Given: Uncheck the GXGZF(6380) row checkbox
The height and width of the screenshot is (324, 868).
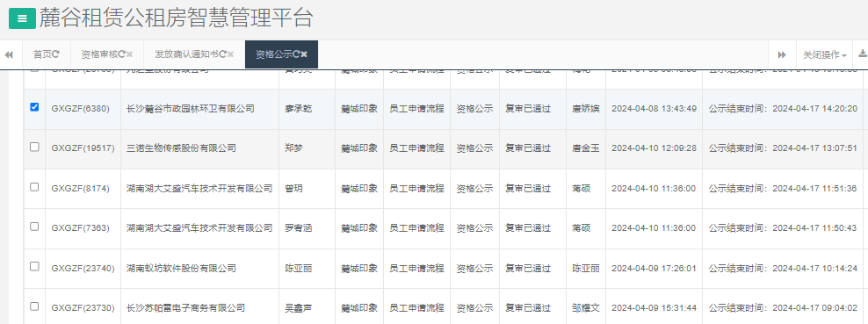Looking at the screenshot, I should (x=34, y=107).
